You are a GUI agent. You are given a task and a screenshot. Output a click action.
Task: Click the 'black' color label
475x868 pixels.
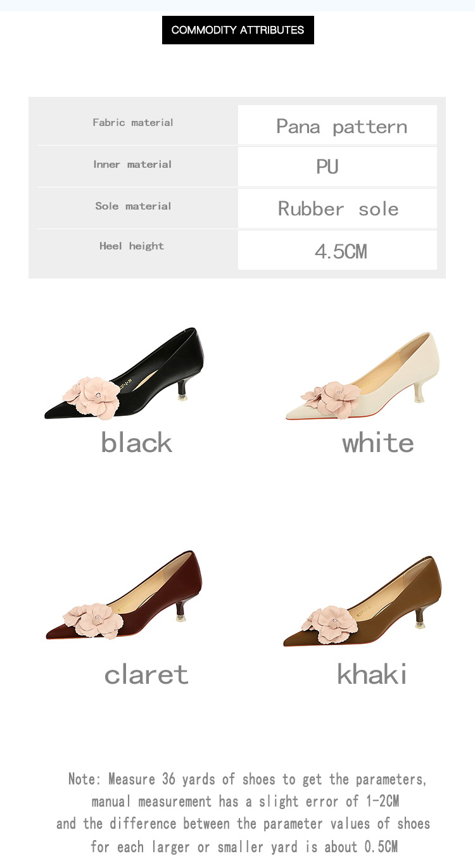[137, 443]
